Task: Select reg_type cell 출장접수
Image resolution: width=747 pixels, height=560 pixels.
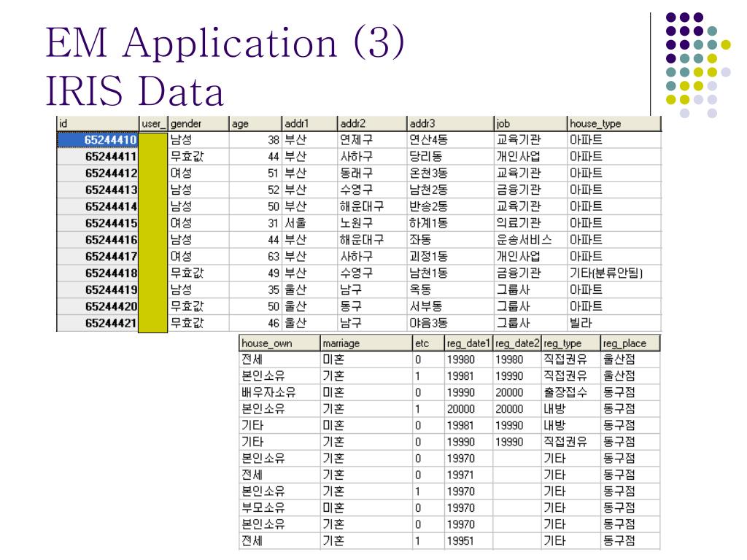Action: coord(570,392)
